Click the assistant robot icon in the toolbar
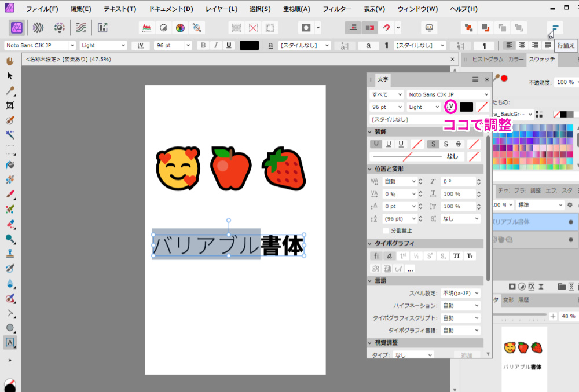579x392 pixels. click(x=429, y=27)
